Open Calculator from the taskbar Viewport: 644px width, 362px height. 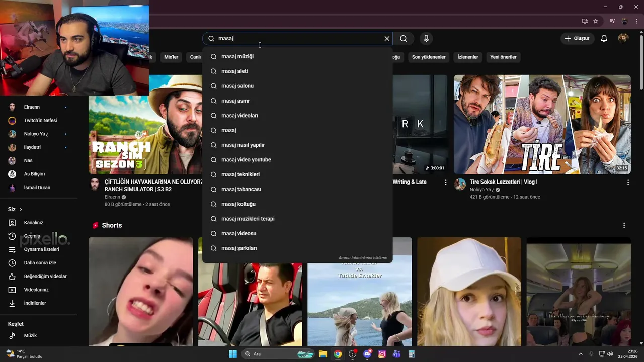(411, 354)
